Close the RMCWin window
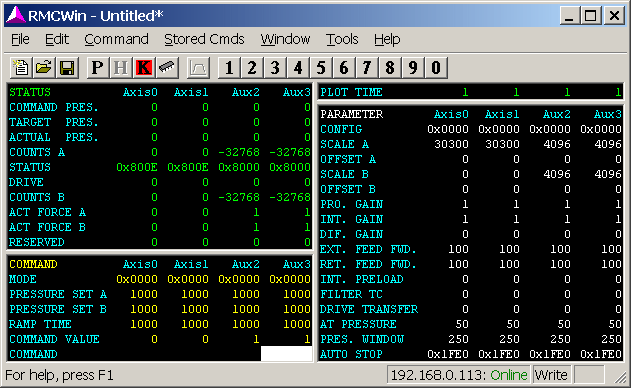This screenshot has height=388, width=631. 615,16
